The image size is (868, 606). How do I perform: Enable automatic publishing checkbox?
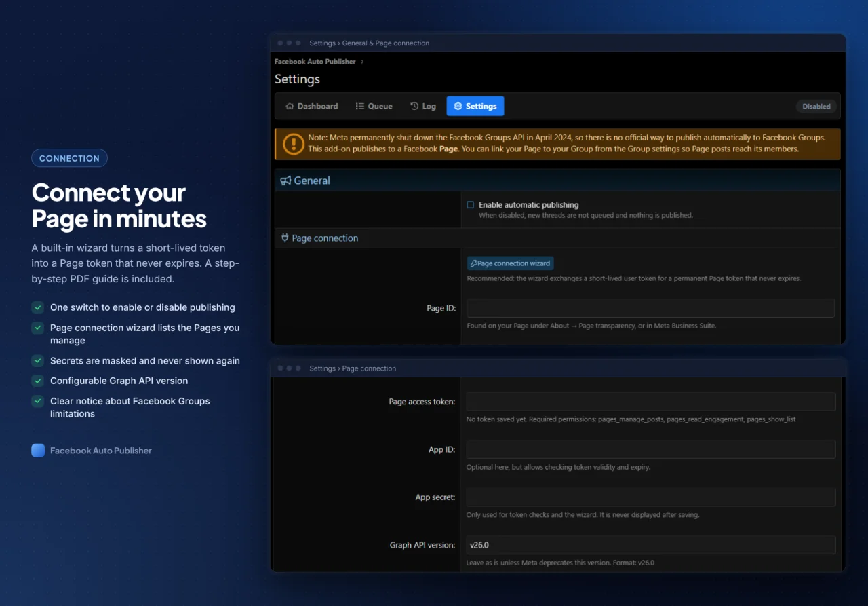coord(470,204)
